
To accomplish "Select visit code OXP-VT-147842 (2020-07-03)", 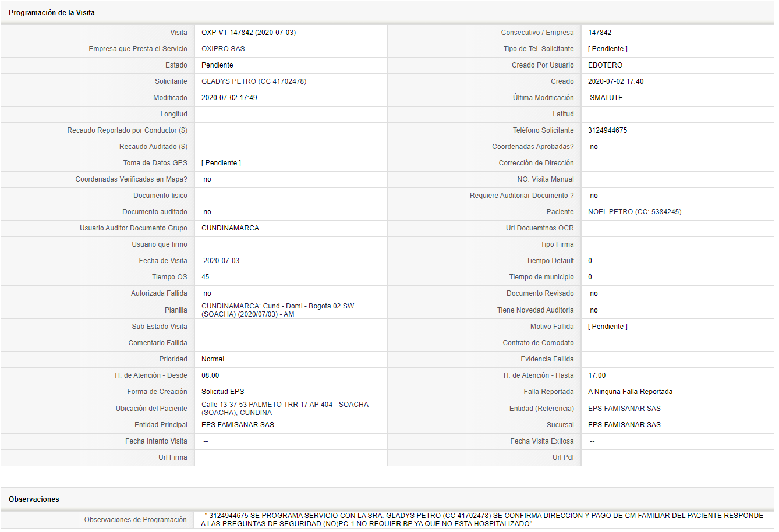I will coord(249,33).
